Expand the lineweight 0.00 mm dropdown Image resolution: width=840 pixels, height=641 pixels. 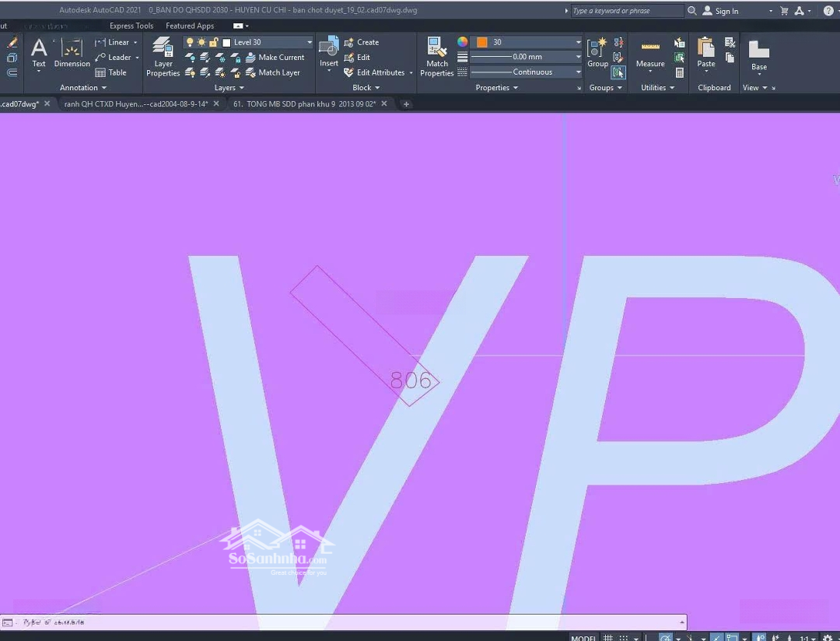578,57
